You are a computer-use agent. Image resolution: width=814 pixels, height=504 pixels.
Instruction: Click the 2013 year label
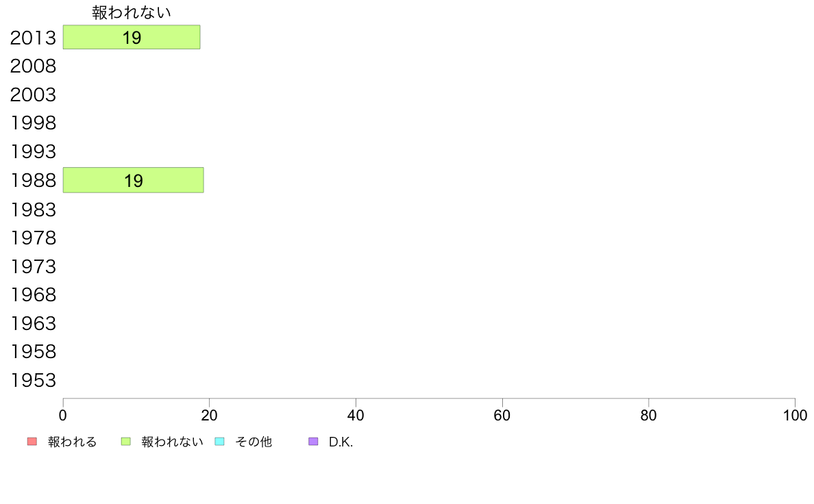[x=33, y=38]
